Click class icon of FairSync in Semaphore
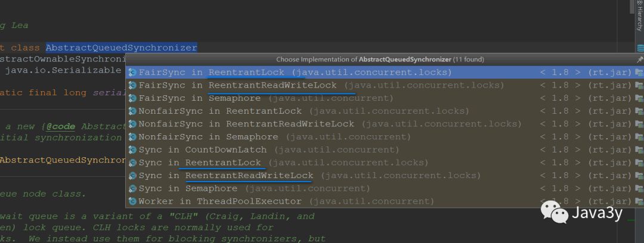The height and width of the screenshot is (243, 644). pos(132,98)
